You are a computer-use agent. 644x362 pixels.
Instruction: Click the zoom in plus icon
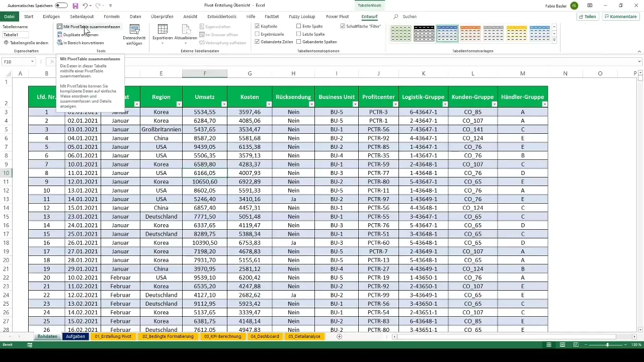626,345
